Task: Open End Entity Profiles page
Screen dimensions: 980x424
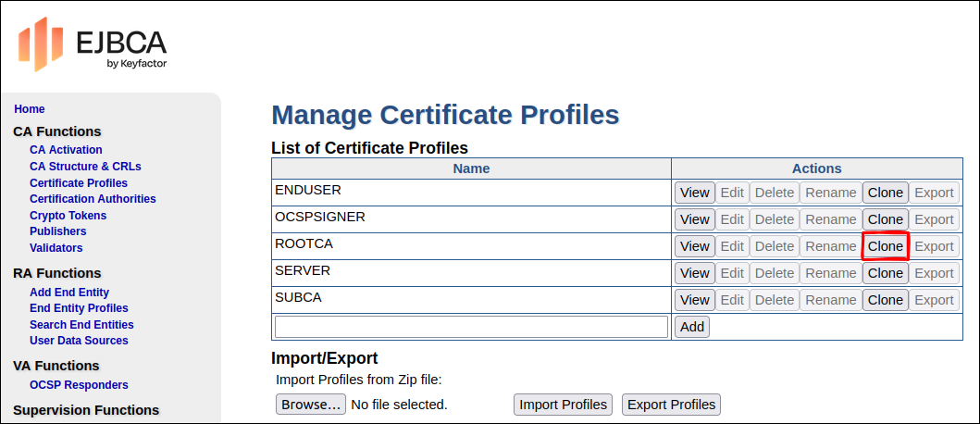Action: [x=79, y=308]
